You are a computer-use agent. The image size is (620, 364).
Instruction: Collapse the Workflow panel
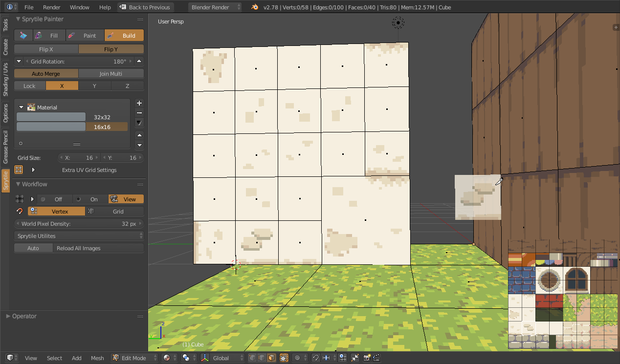pyautogui.click(x=19, y=184)
